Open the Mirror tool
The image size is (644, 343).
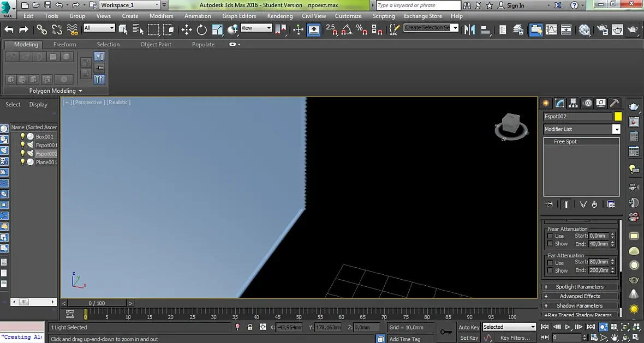[469, 29]
